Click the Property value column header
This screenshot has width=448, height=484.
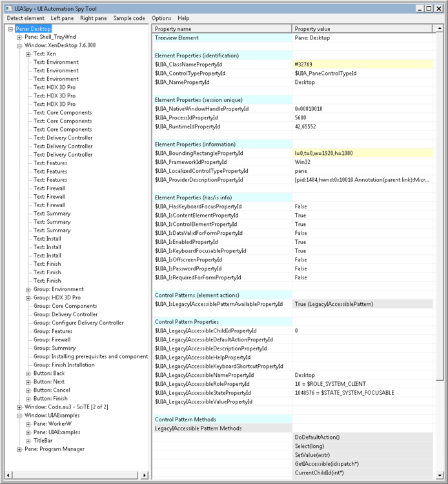click(362, 28)
